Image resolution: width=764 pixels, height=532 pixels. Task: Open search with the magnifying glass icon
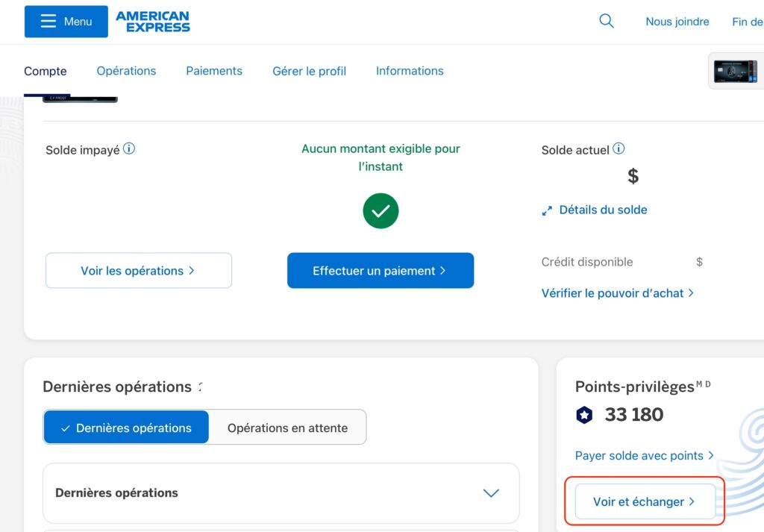click(x=606, y=21)
